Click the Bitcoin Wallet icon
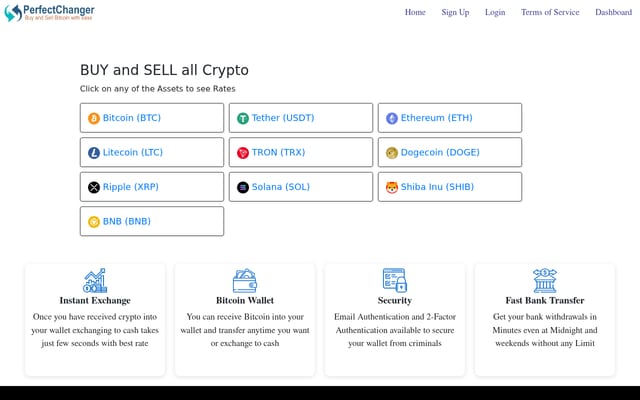Image resolution: width=640 pixels, height=400 pixels. [245, 280]
